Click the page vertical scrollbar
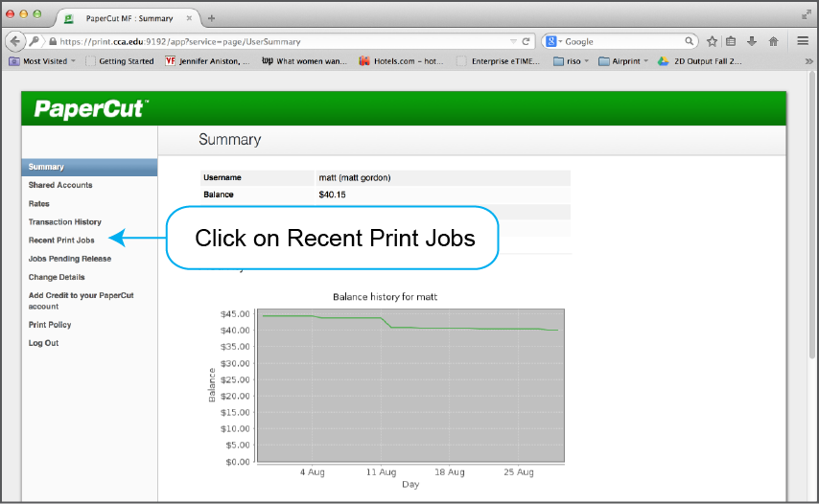This screenshot has height=504, width=819. [811, 215]
